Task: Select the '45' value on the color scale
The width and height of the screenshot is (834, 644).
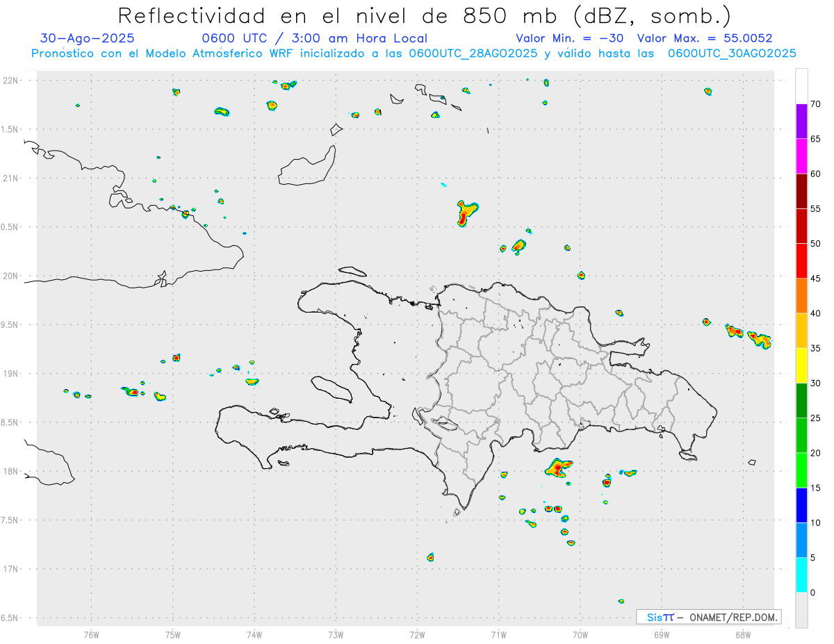Action: (x=816, y=279)
